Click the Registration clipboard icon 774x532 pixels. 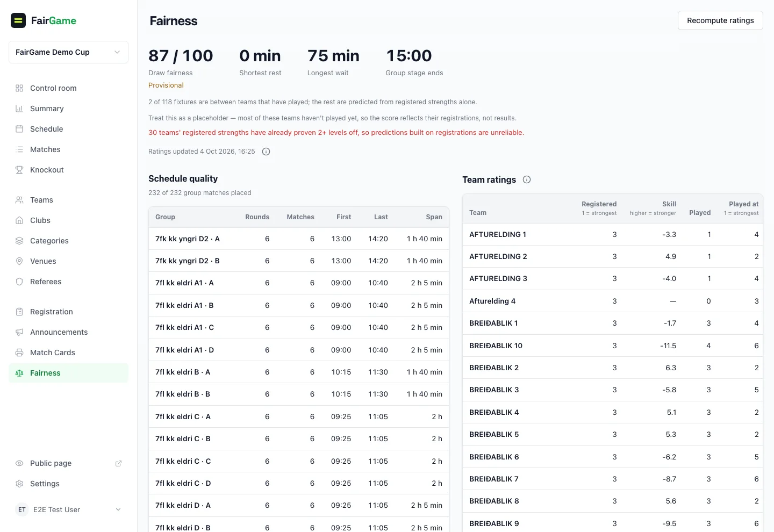[19, 312]
